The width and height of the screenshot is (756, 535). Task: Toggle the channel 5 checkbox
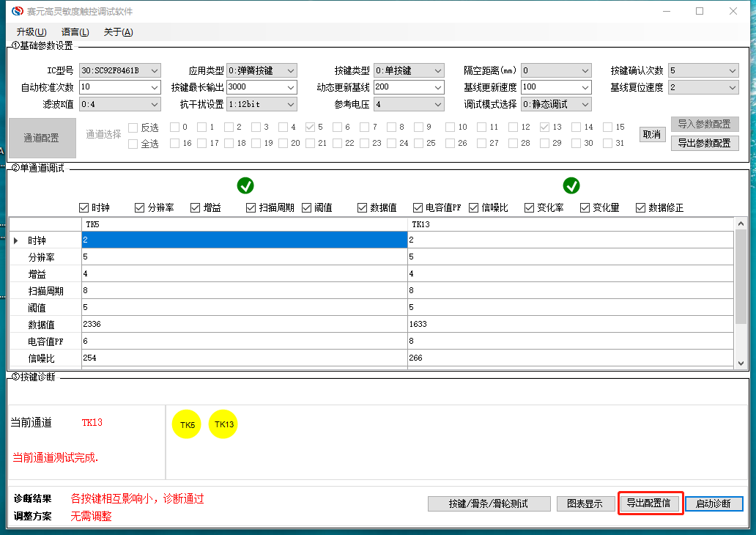tap(310, 127)
